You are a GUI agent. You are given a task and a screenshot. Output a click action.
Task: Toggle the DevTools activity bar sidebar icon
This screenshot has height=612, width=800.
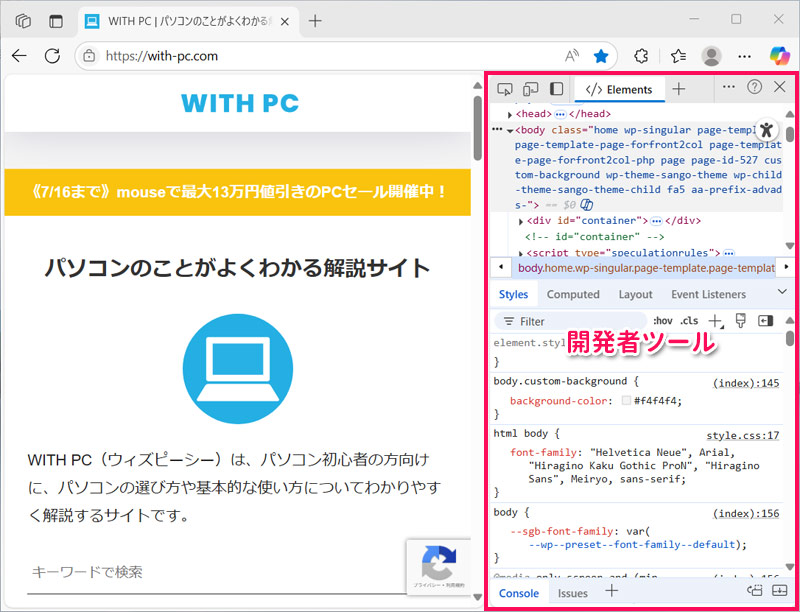pyautogui.click(x=557, y=89)
